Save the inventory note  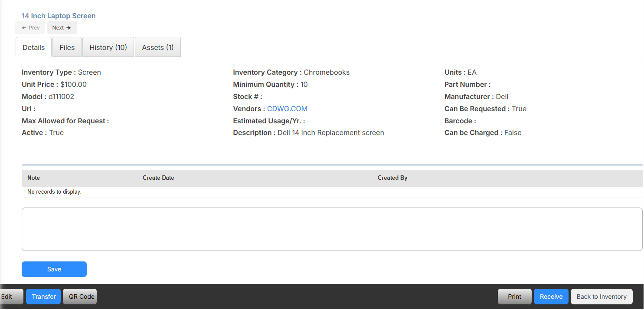point(54,269)
